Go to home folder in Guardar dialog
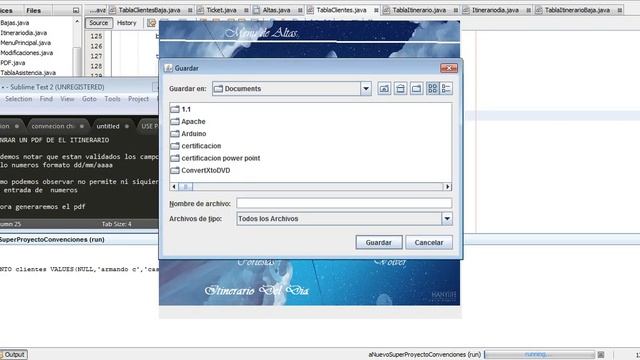 400,89
